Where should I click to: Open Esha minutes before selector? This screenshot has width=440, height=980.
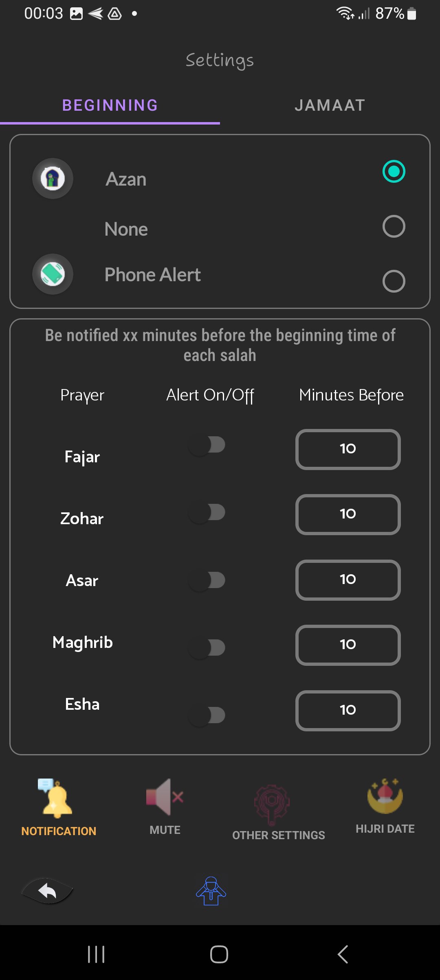pos(348,711)
